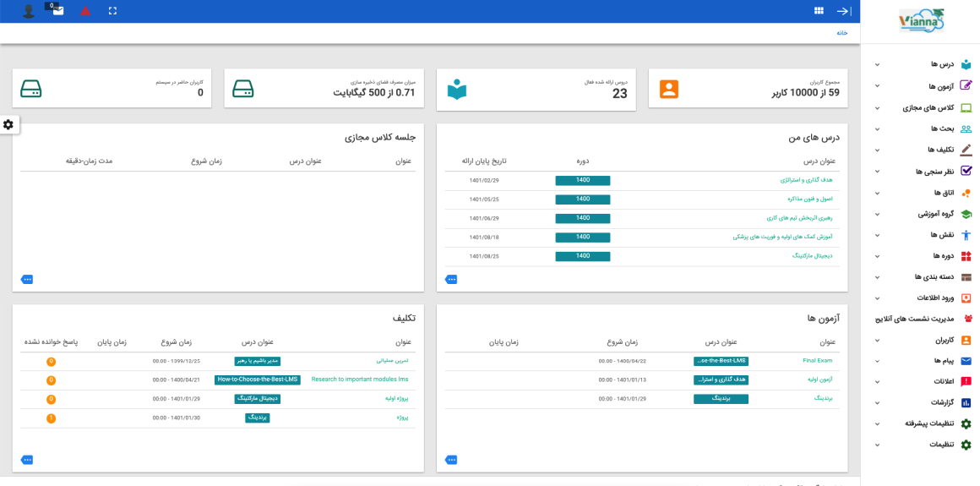Click the orange unread badge for پروژه row
Viewport: 980px width, 486px height.
click(x=52, y=418)
